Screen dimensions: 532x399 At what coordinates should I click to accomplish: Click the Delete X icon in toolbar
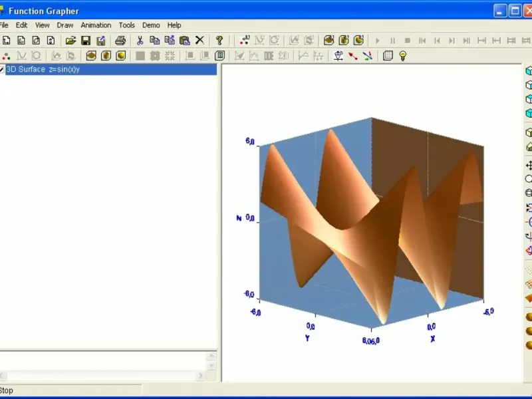(x=200, y=40)
